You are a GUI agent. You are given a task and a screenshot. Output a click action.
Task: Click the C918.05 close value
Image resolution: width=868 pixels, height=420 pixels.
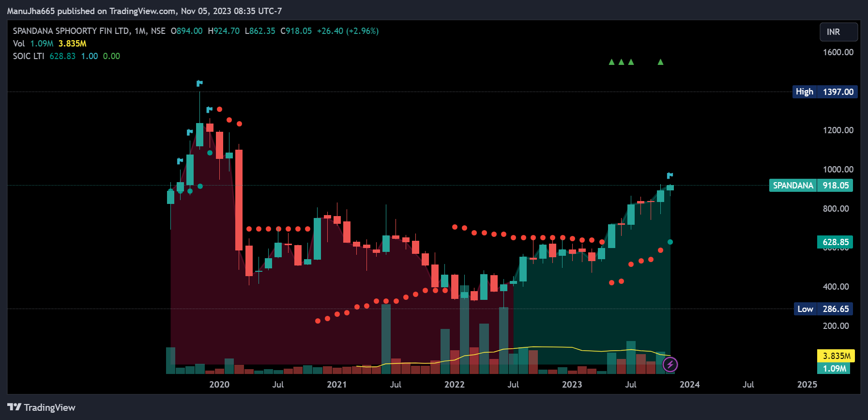pyautogui.click(x=296, y=31)
